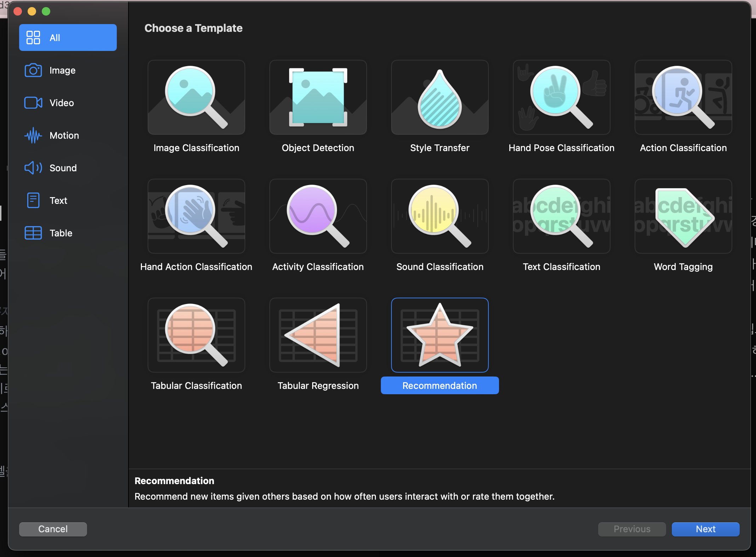
Task: Click the 'Sound Classification' label
Action: 440,267
